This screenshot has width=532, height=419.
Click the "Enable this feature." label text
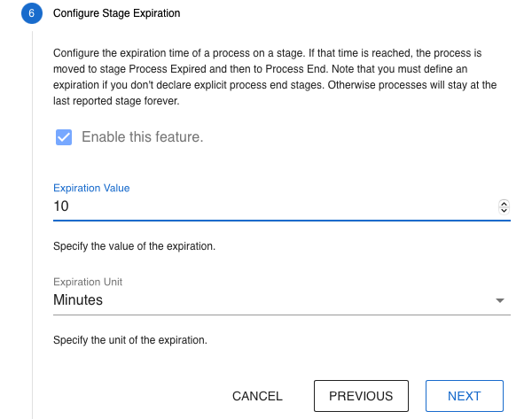(142, 137)
